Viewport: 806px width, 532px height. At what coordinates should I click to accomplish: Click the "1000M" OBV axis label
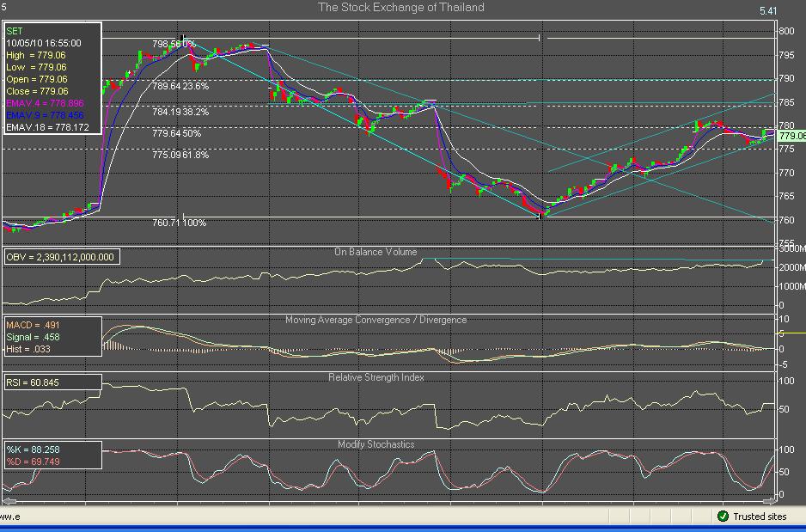pyautogui.click(x=792, y=286)
